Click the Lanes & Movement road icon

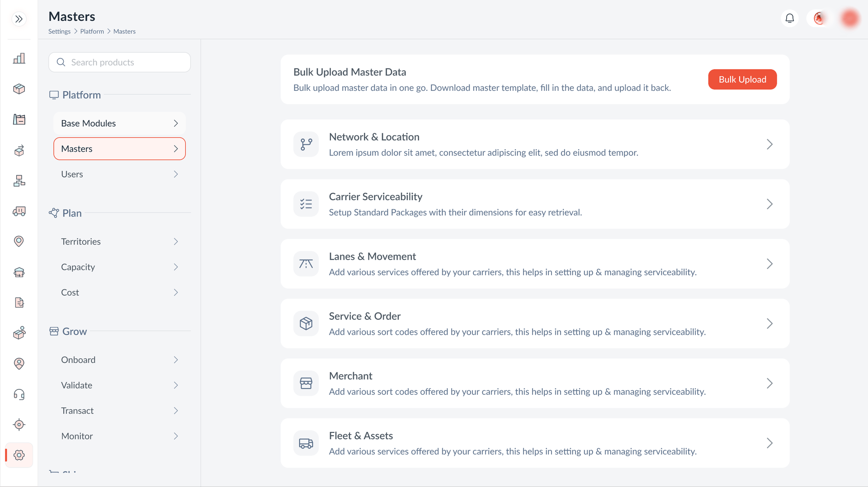pos(306,264)
